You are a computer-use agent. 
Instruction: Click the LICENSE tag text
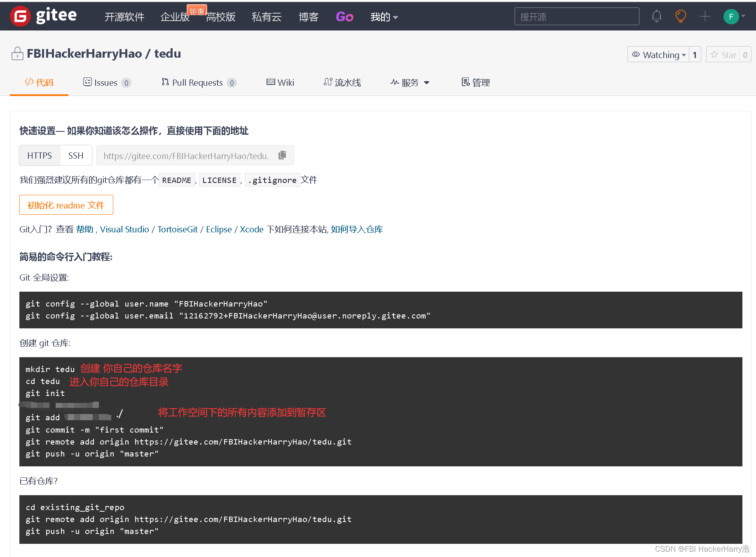tap(220, 180)
